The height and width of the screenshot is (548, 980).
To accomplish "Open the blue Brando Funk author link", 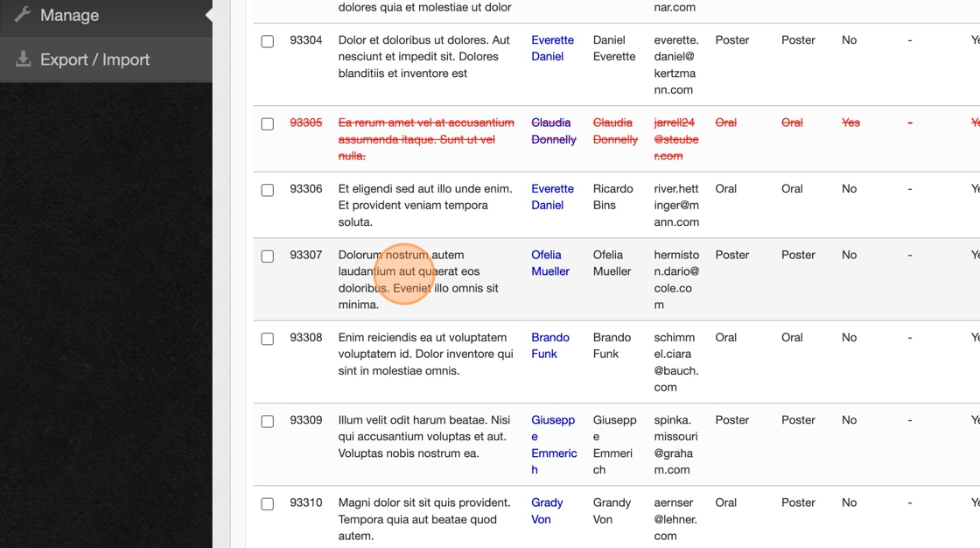I will click(549, 346).
